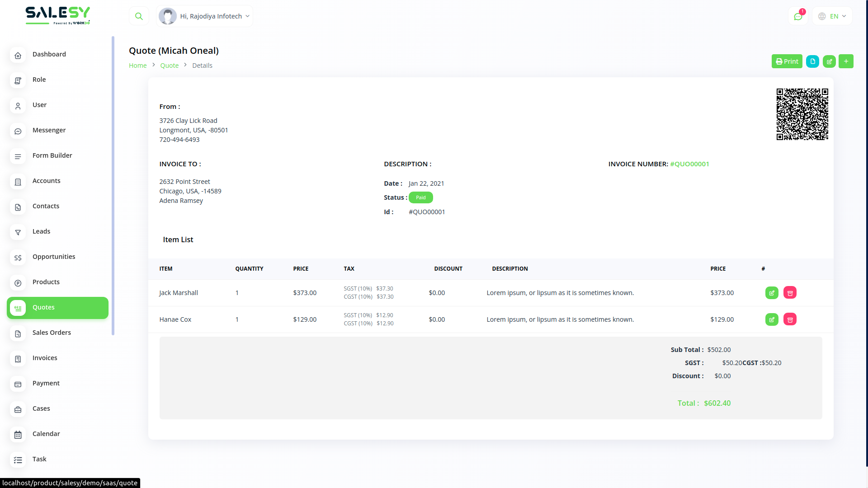The width and height of the screenshot is (868, 488).
Task: Delete the Hanae Cox item row
Action: (790, 319)
